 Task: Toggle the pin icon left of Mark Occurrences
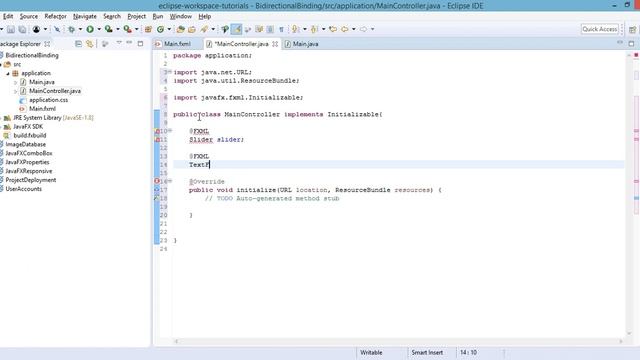(225, 29)
